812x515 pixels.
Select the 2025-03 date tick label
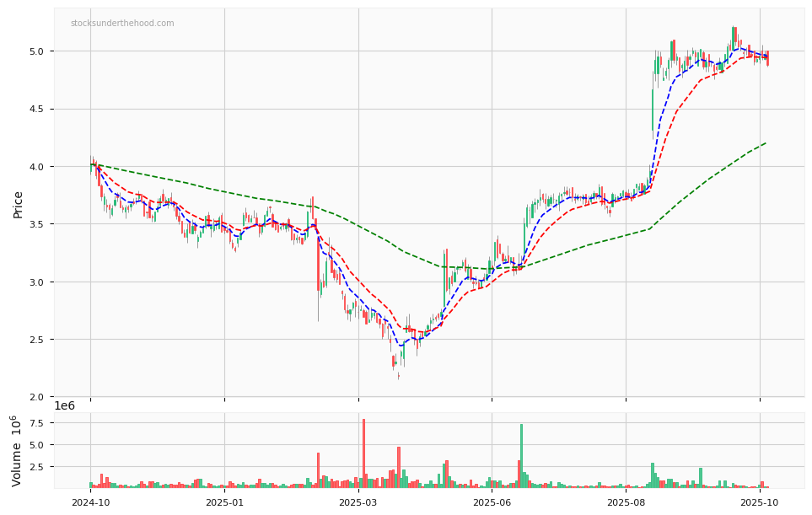[358, 502]
